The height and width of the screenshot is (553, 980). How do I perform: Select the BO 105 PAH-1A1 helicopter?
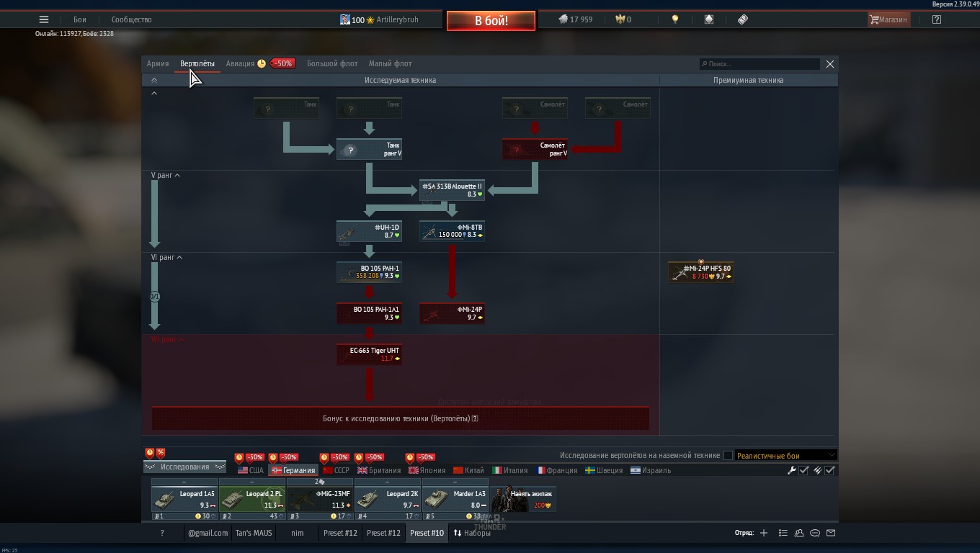pyautogui.click(x=369, y=313)
